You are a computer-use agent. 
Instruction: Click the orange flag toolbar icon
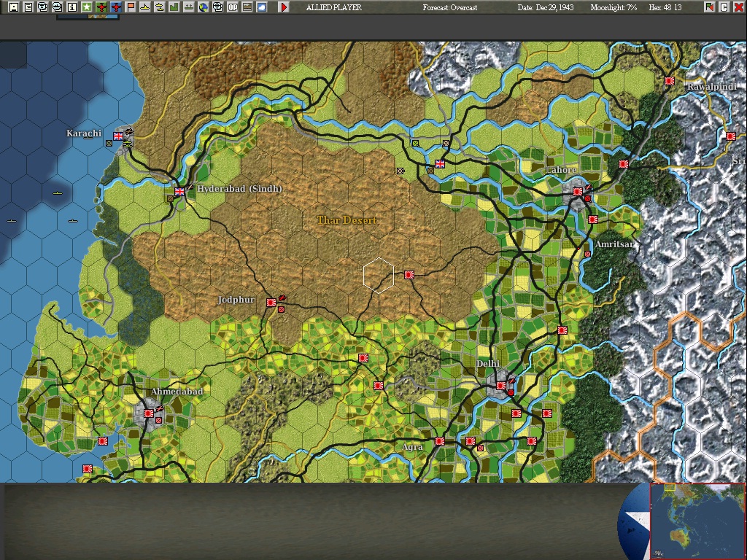131,7
